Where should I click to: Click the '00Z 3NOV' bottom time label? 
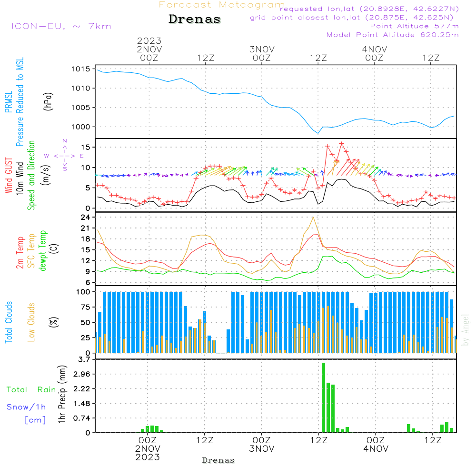point(262,445)
